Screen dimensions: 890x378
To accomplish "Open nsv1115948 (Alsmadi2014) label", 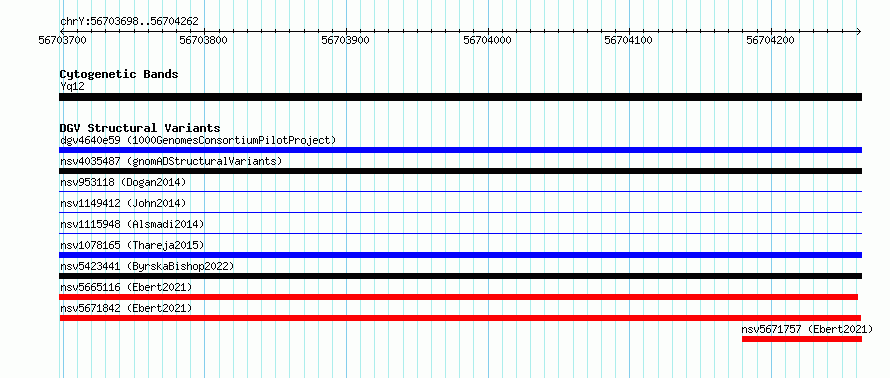I will (132, 224).
